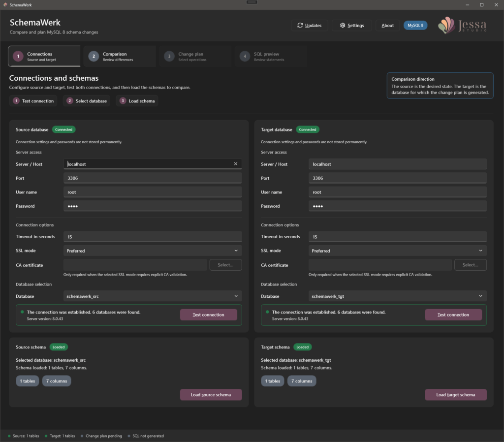Open target Database dropdown schemawerk_tgt
The image size is (504, 442).
click(398, 296)
